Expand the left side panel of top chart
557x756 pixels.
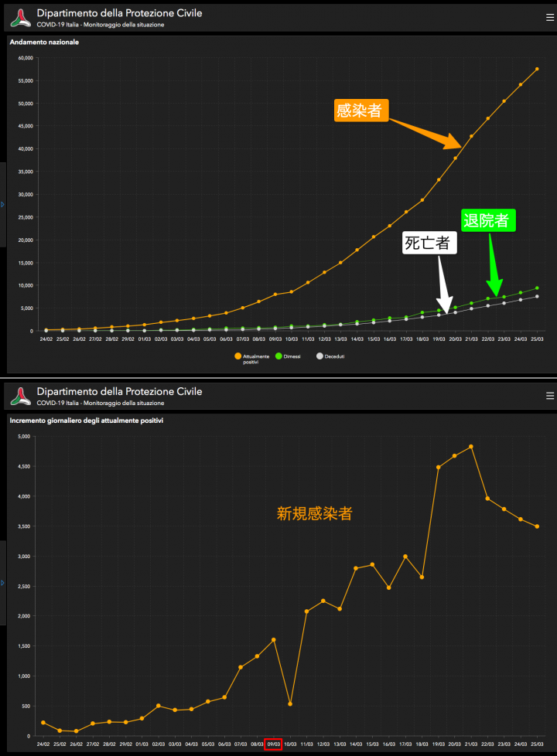coord(3,204)
